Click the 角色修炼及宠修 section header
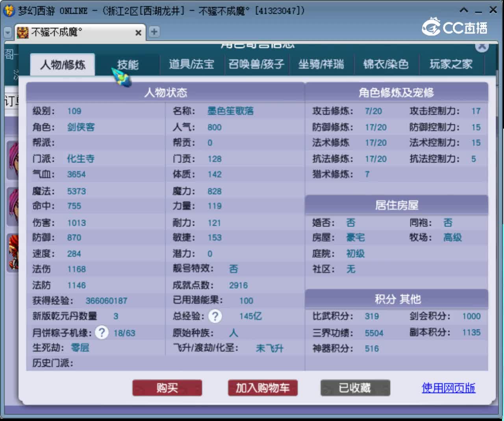Screen dimensions: 504x421 point(397,93)
